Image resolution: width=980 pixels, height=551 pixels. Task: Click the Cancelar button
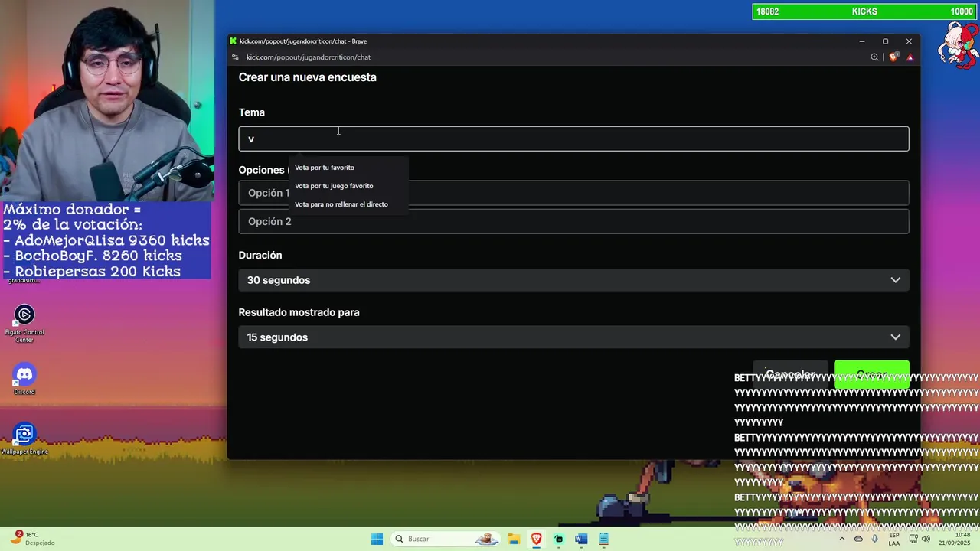coord(790,375)
